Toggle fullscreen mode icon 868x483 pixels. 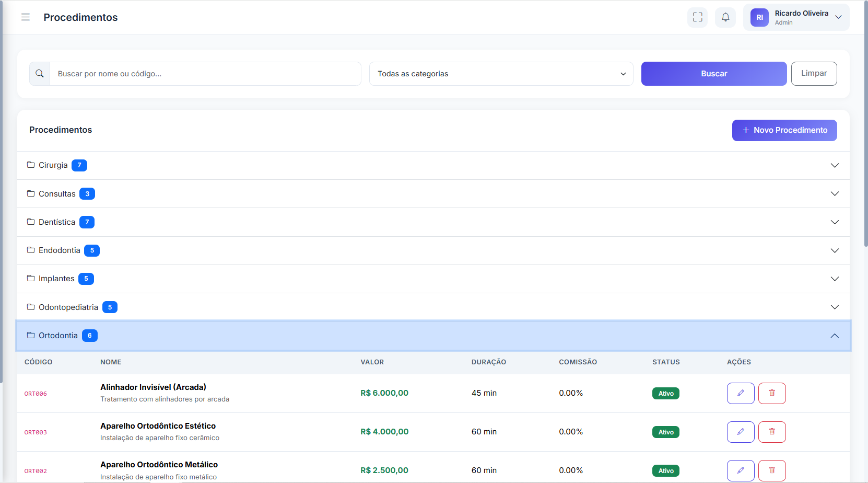tap(697, 17)
